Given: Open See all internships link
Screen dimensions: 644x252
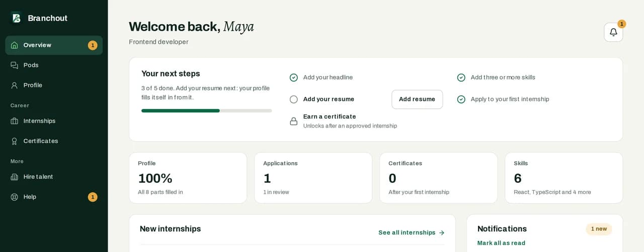Looking at the screenshot, I should [412, 233].
